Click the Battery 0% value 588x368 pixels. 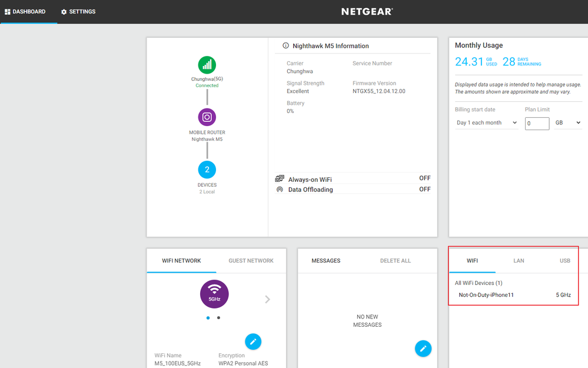coord(290,111)
